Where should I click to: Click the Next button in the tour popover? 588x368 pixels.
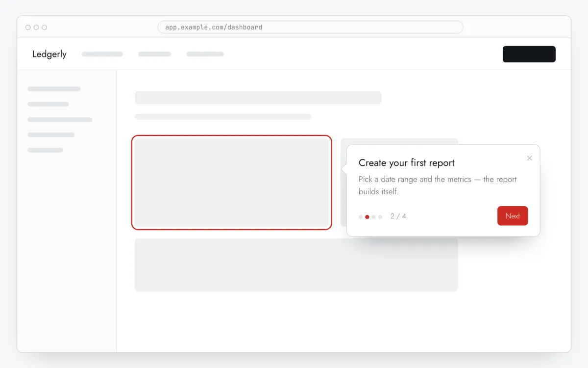pos(513,216)
